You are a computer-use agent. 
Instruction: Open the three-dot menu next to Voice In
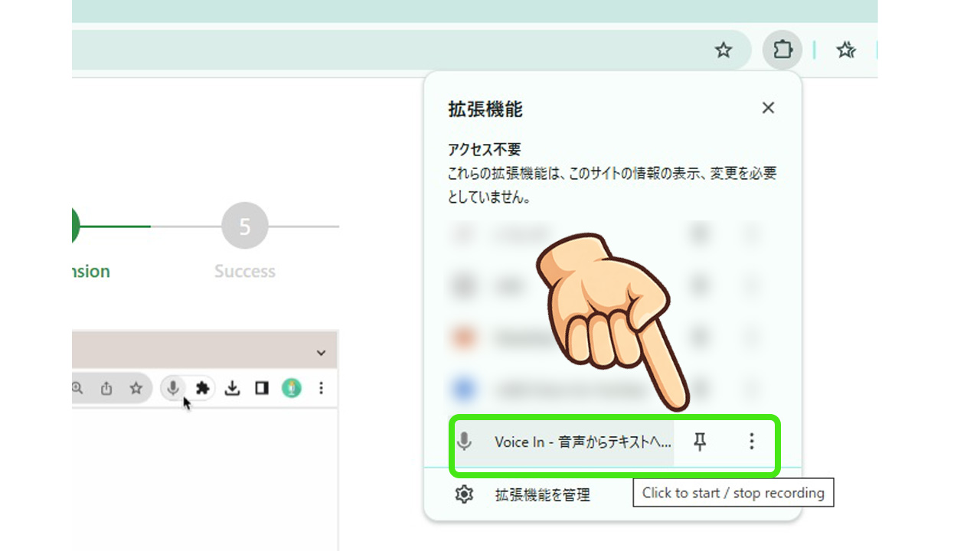coord(752,442)
